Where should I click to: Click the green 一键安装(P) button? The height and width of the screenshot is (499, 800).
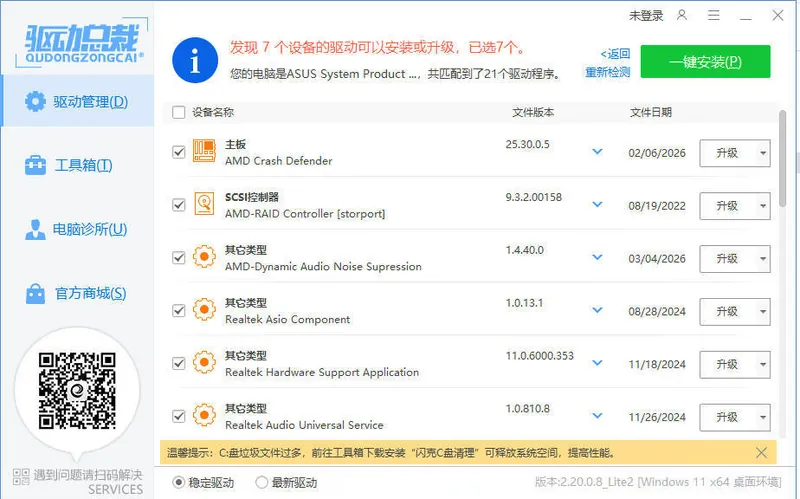click(705, 62)
